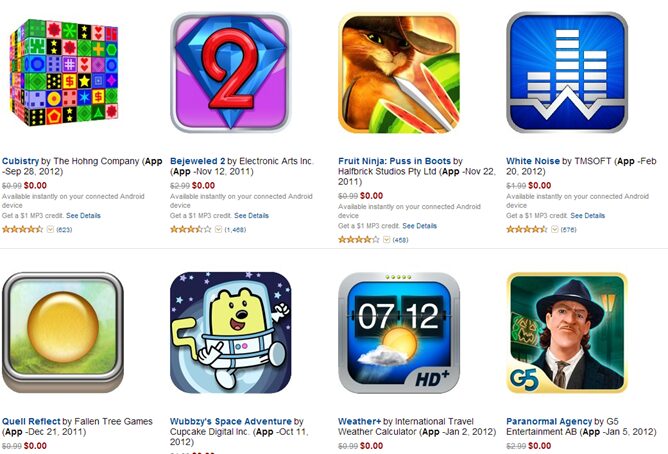View the 1,468 reviews for Bejeweled 2
The image size is (668, 454).
point(235,230)
